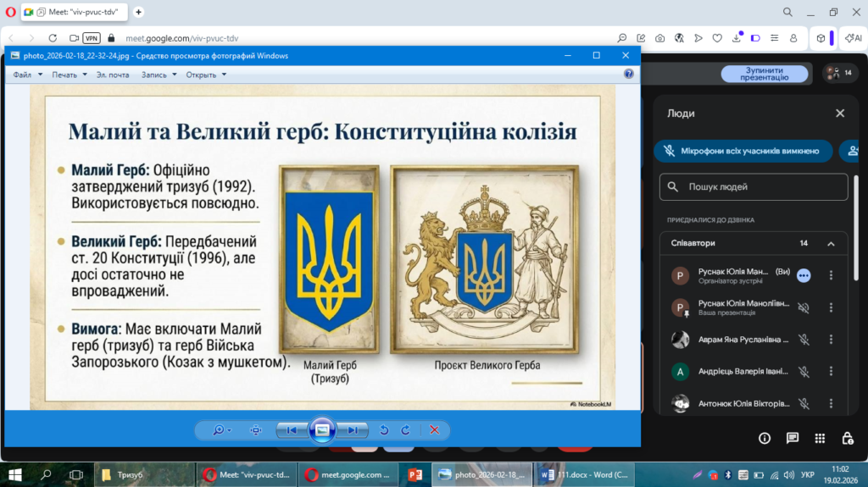Go to the next photo
Screen dimensions: 868x487
pyautogui.click(x=352, y=430)
